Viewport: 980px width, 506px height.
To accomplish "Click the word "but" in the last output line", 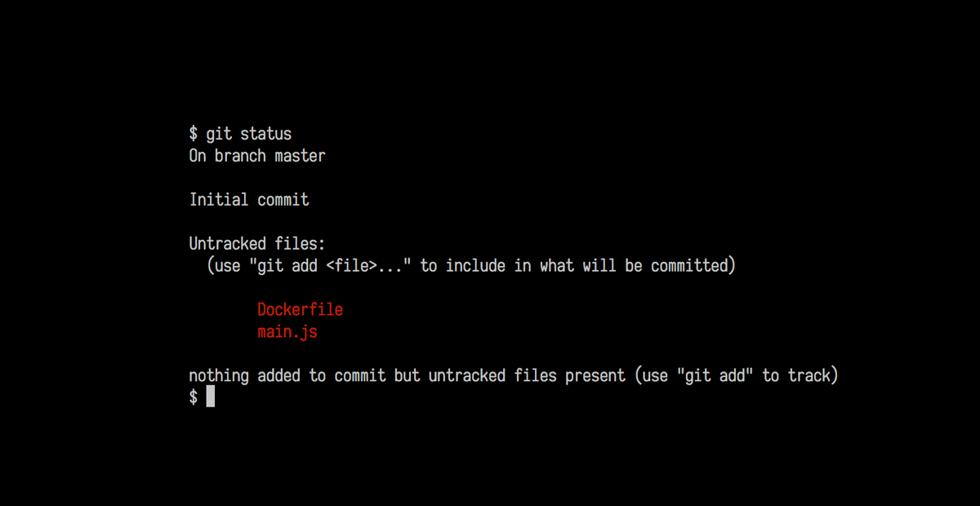I will (x=408, y=376).
